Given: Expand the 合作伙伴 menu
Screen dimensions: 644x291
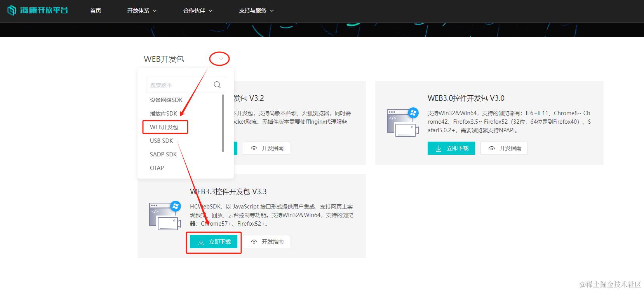Looking at the screenshot, I should coord(198,11).
